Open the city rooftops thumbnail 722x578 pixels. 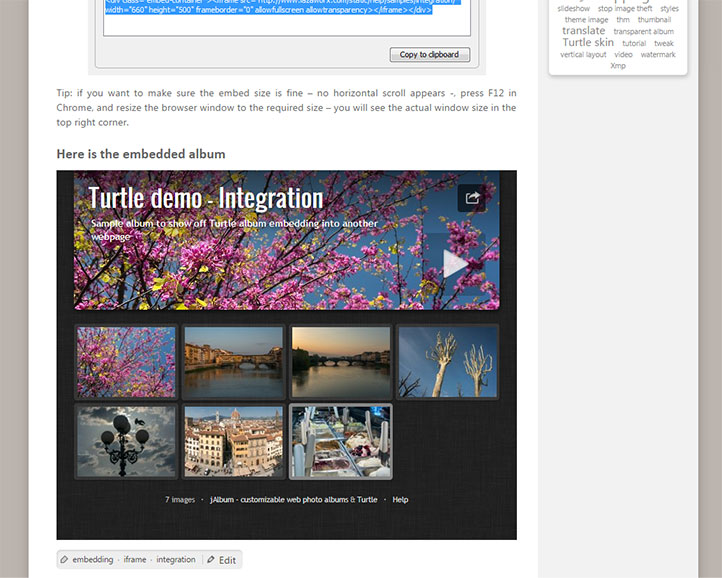[233, 441]
